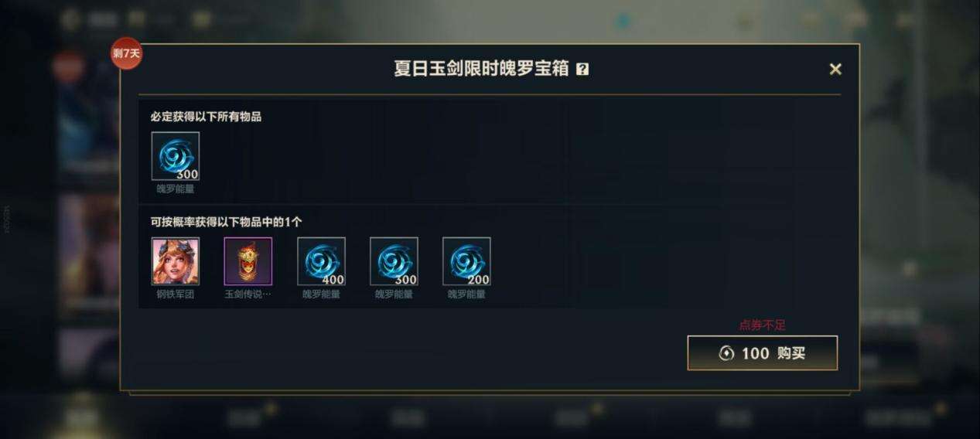The width and height of the screenshot is (980, 439).
Task: Select the 必定获得以下所有物品 section heading
Action: [206, 117]
